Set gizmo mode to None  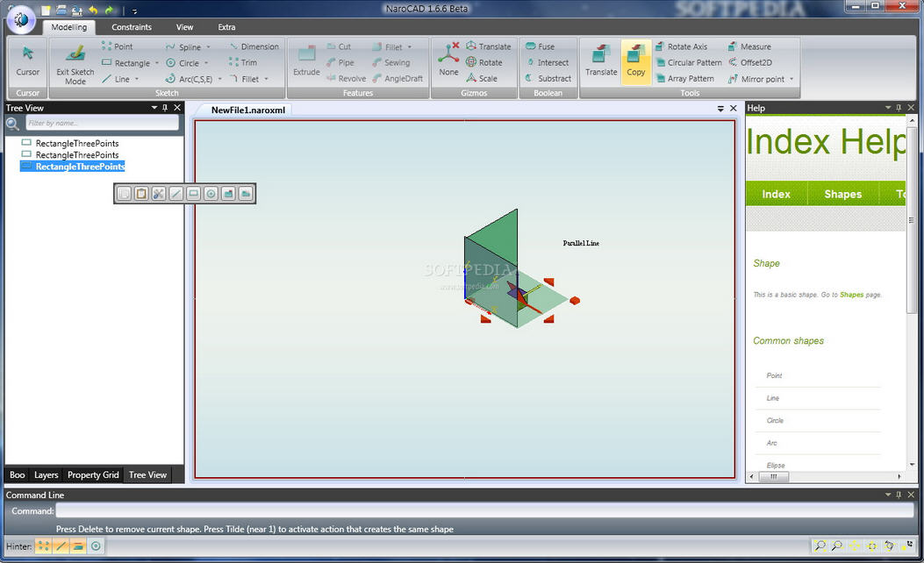tap(448, 62)
